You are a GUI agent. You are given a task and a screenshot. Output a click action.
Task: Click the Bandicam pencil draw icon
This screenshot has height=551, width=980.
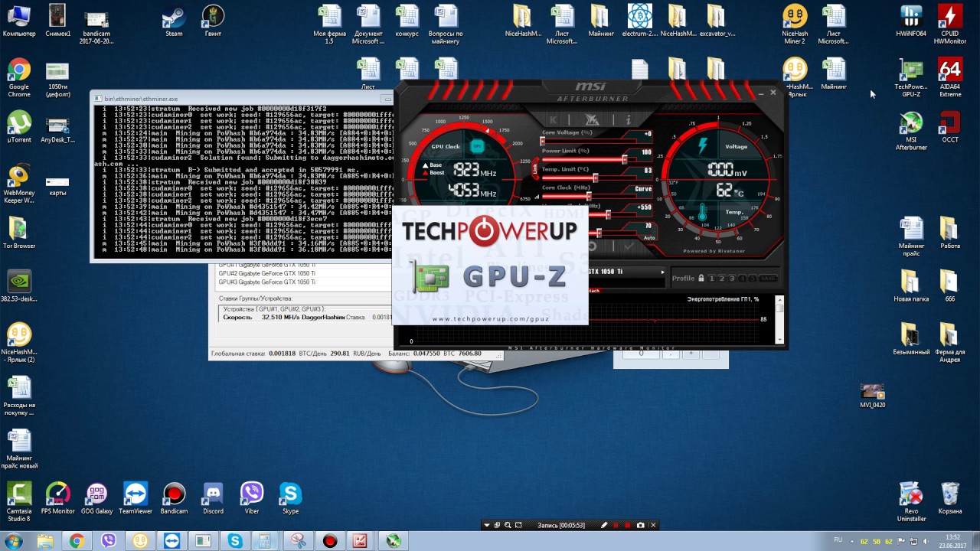tap(604, 525)
